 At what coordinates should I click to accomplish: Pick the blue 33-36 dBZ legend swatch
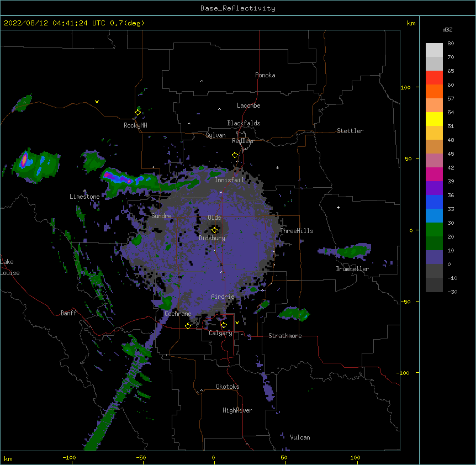pos(434,202)
